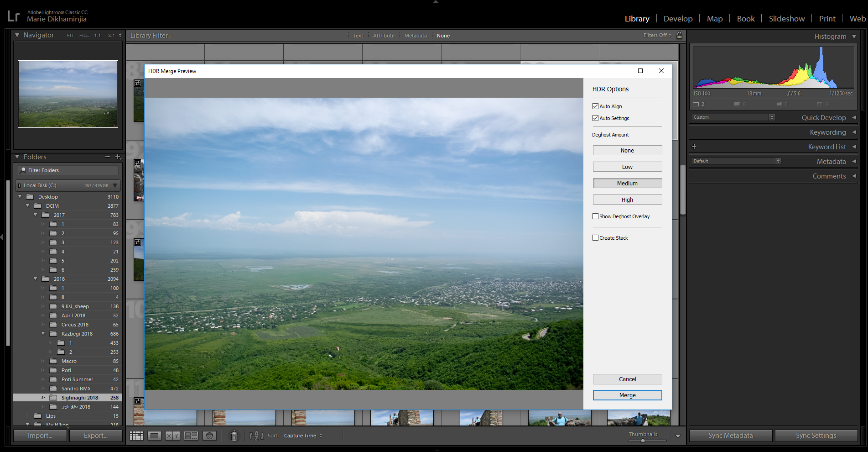Switch to Grid view icon
The height and width of the screenshot is (452, 868).
(x=136, y=436)
